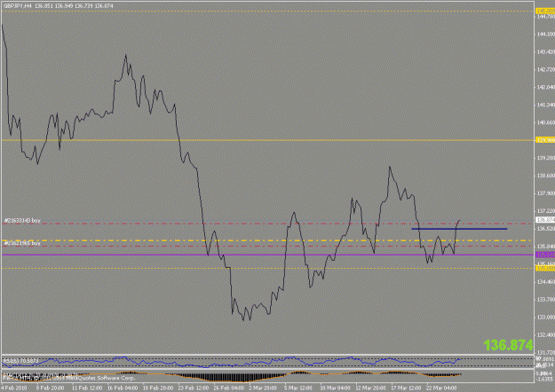Click the 132.400 price axis value
Screen dimensions: 555x392
pyautogui.click(x=546, y=334)
